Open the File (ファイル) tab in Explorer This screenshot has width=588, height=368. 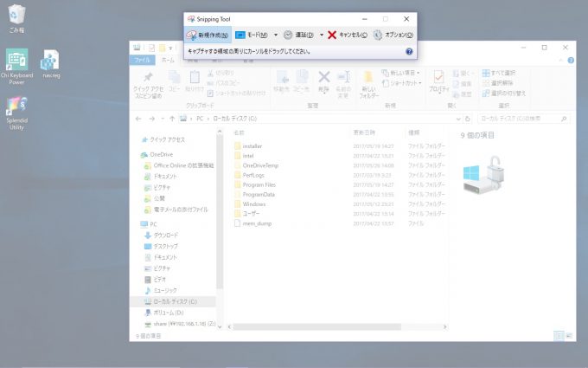(x=142, y=60)
